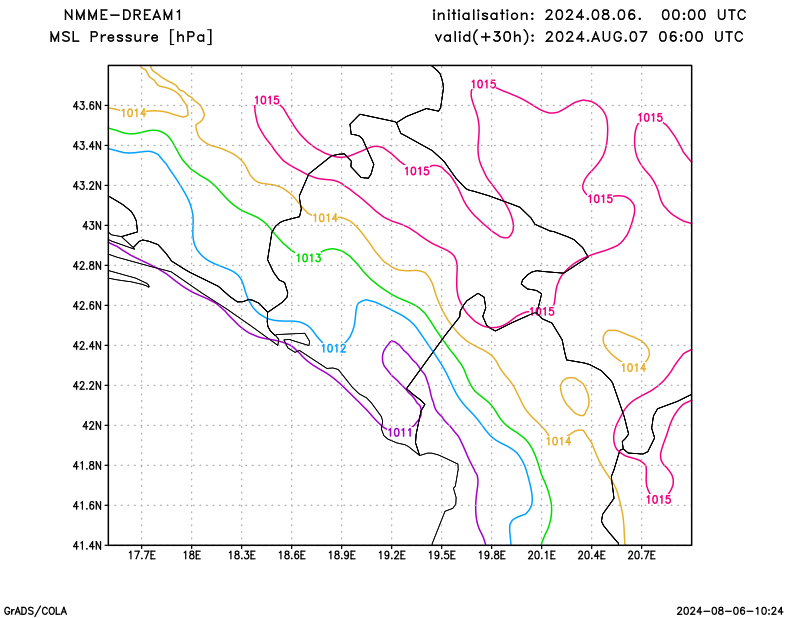The width and height of the screenshot is (800, 618).
Task: Click the 42.2N latitude axis label
Action: point(87,385)
